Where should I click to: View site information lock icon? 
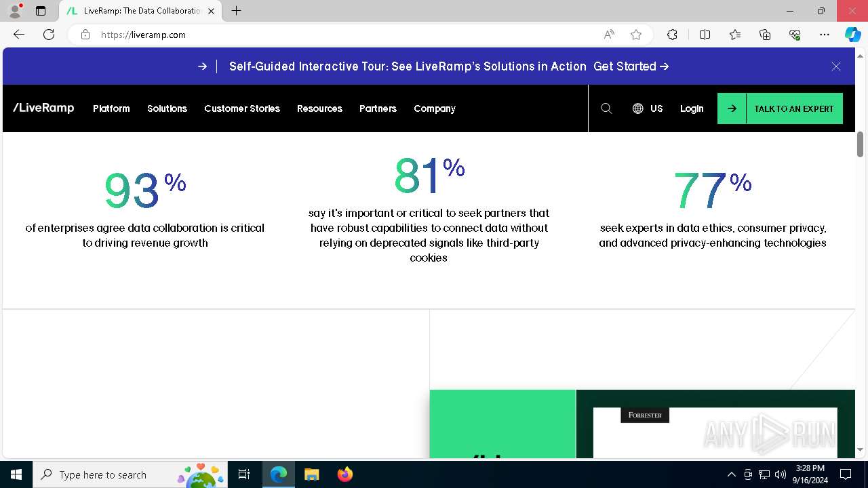click(x=85, y=35)
